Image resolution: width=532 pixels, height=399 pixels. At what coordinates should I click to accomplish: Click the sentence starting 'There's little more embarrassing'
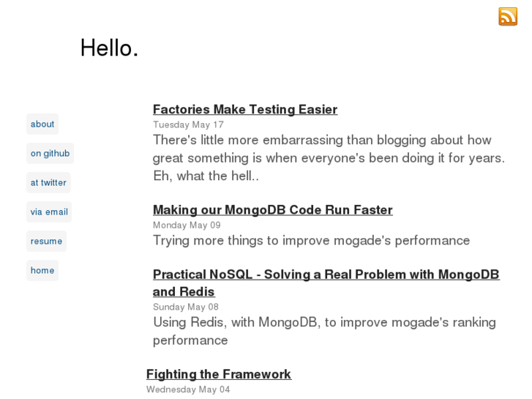coord(322,140)
